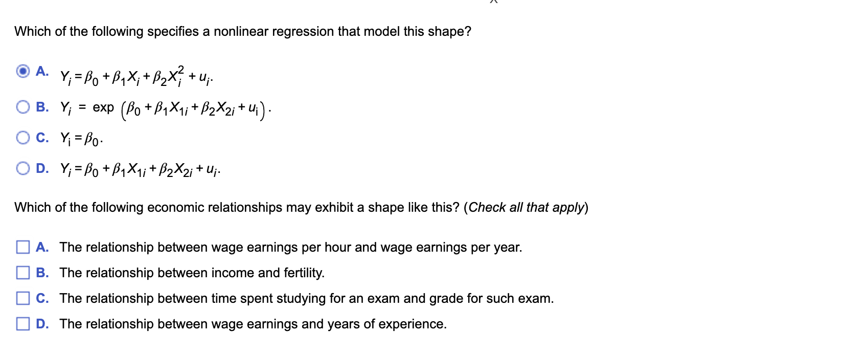This screenshot has height=356, width=868.
Task: Check the box for relationship A
Action: click(22, 248)
